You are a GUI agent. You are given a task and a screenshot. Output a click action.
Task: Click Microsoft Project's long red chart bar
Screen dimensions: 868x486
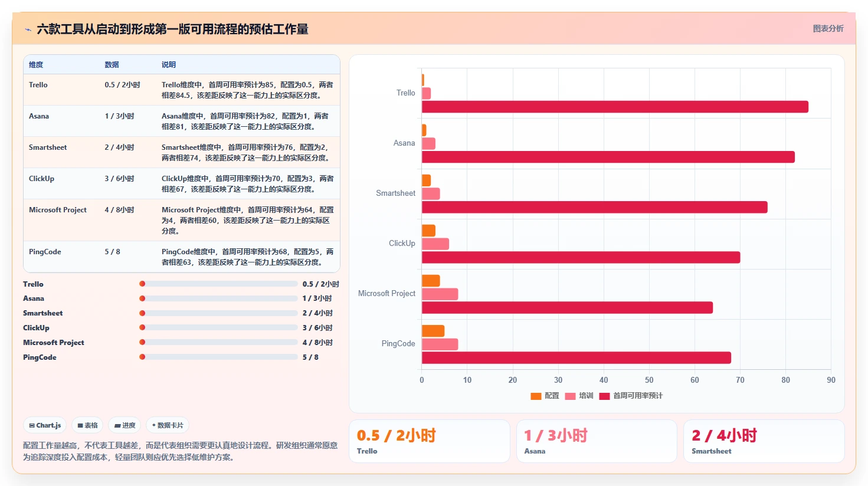click(567, 307)
